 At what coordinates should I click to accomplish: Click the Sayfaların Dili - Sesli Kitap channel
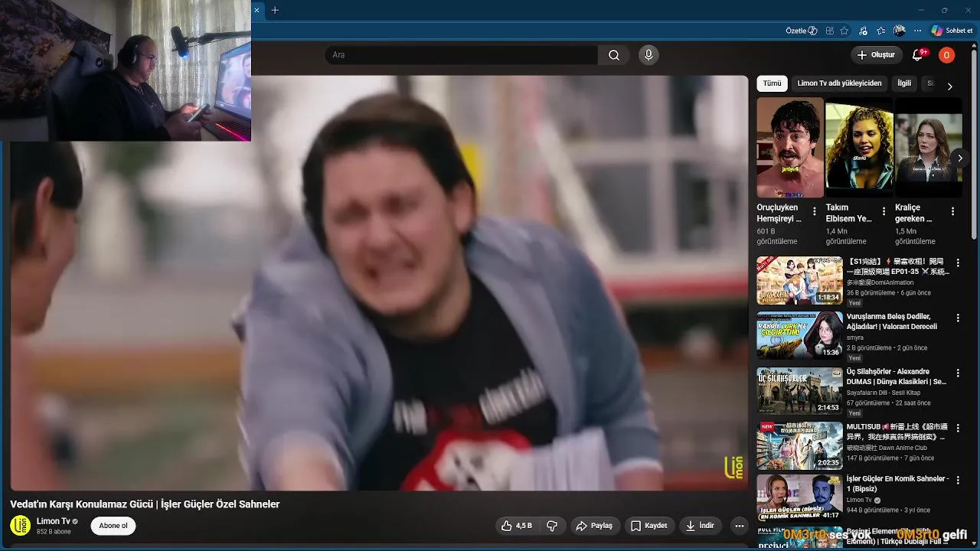tap(884, 393)
